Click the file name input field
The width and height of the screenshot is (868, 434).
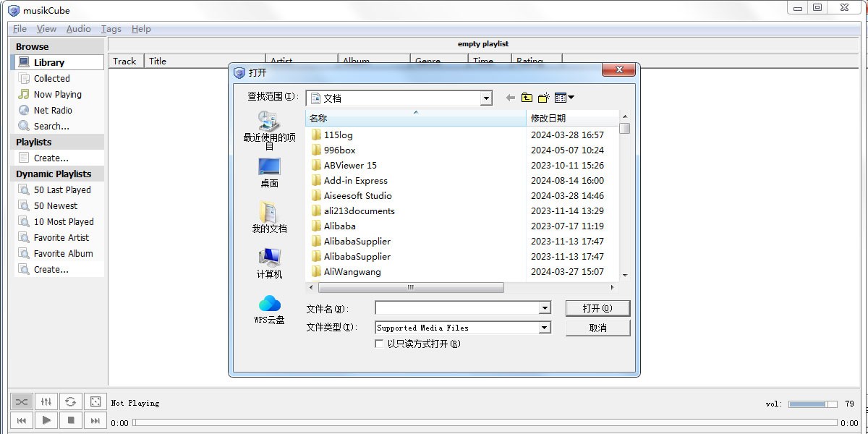pos(457,308)
